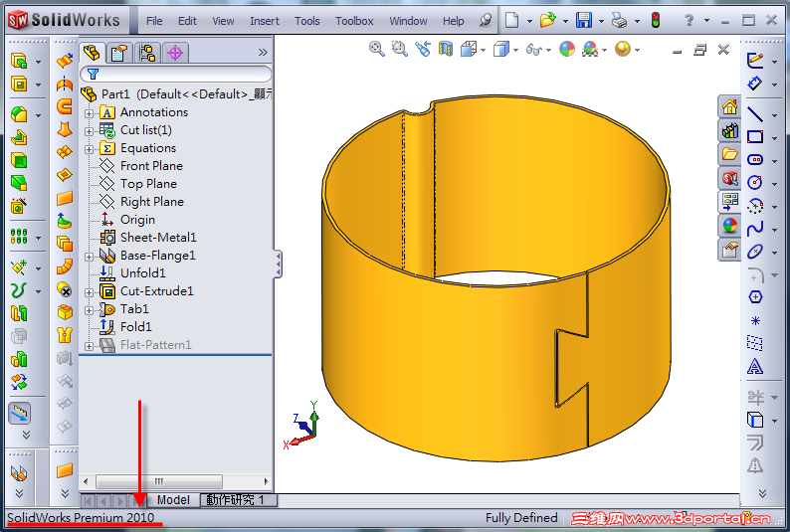
Task: Open the Save icon dropdown arrow
Action: tap(601, 21)
